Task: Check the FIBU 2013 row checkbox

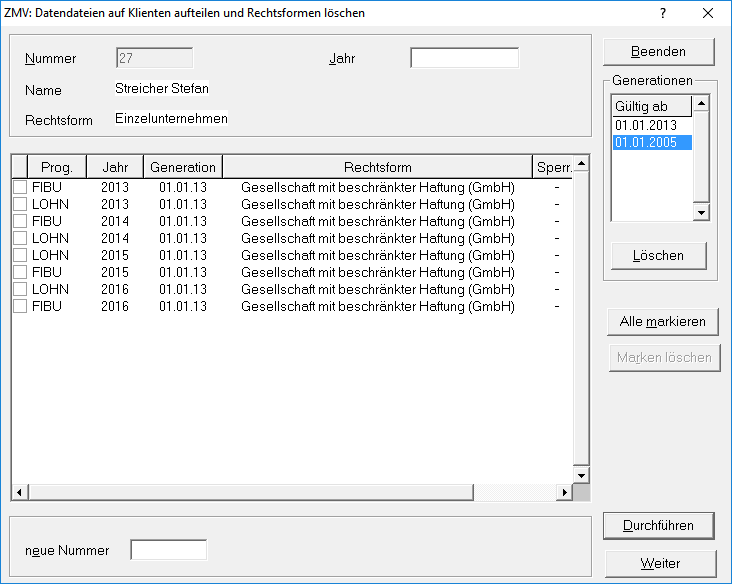Action: 19,187
